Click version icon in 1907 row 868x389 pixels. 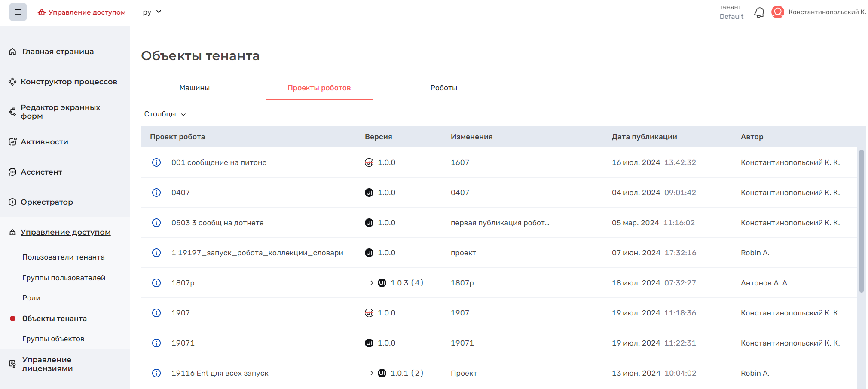click(x=369, y=313)
